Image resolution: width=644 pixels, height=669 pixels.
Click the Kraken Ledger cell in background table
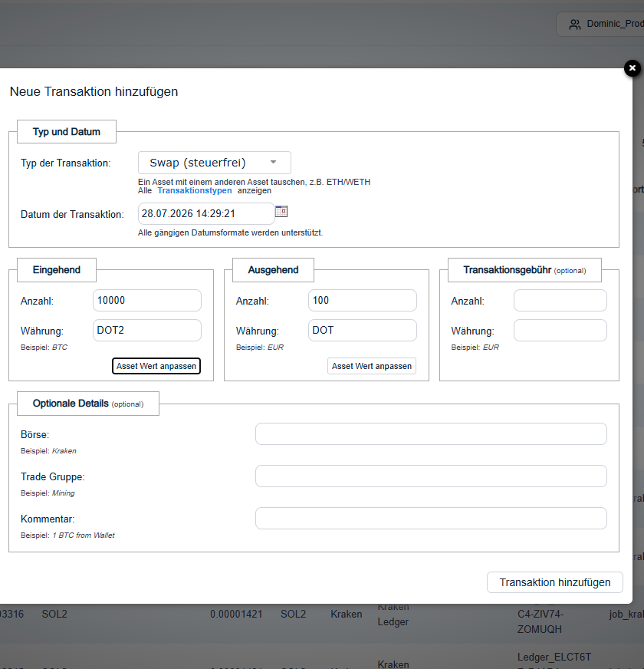[393, 615]
